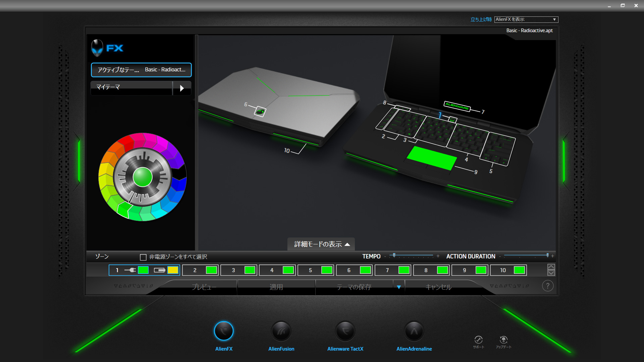Open the AlienFusion module icon
The height and width of the screenshot is (362, 644).
click(x=281, y=331)
